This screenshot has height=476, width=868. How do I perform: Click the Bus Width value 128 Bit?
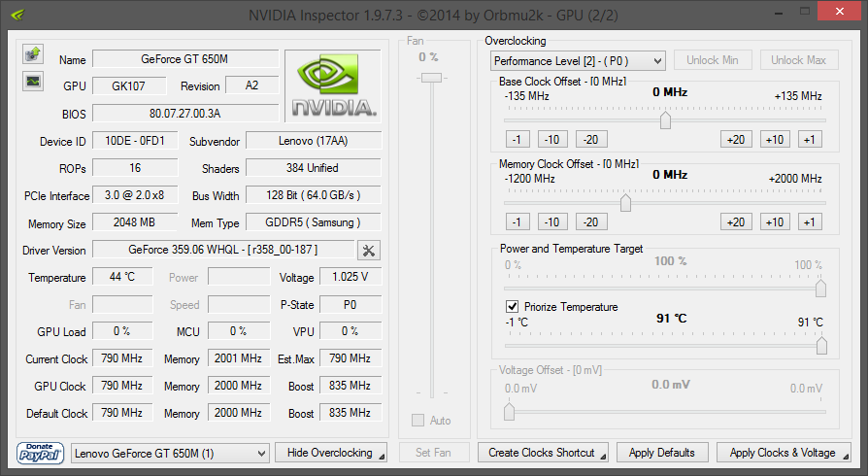(314, 195)
